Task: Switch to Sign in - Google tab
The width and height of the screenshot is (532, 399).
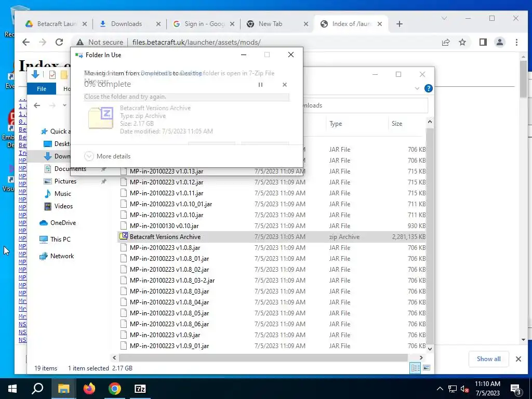Action: [x=203, y=24]
